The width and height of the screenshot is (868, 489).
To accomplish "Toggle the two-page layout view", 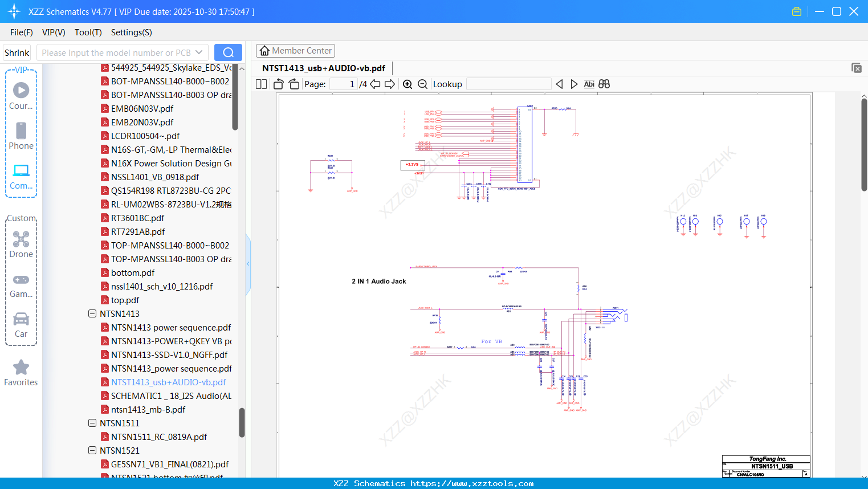I will click(262, 84).
